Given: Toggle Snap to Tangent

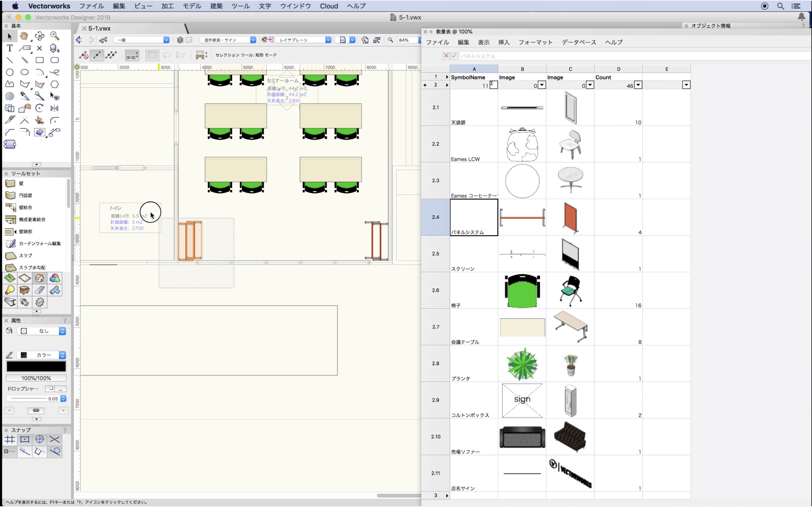Looking at the screenshot, I should (55, 452).
